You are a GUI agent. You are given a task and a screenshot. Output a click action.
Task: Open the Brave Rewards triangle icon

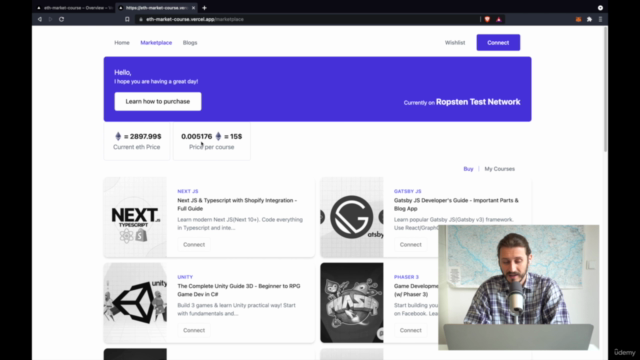(499, 19)
